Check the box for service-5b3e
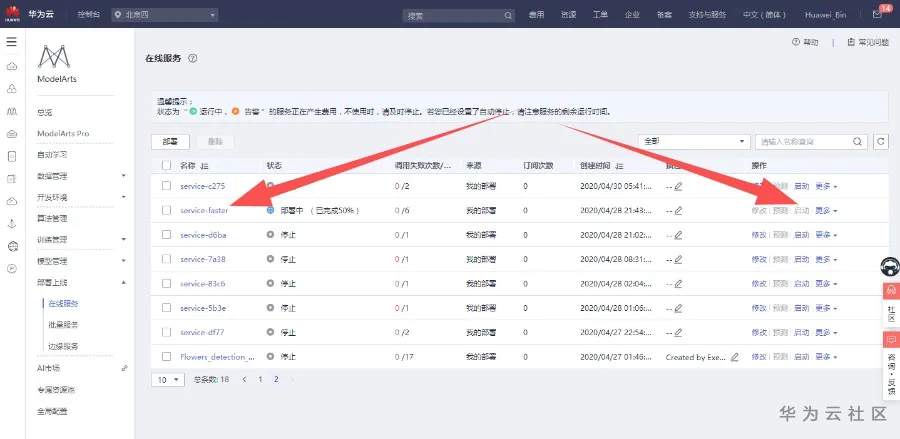Viewport: 900px width, 439px height. click(x=166, y=308)
